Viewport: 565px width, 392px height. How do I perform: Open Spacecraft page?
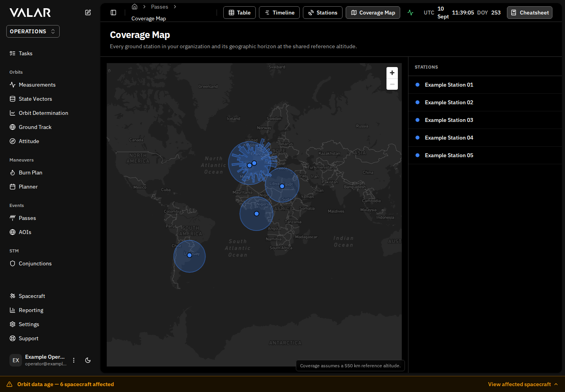[50, 296]
